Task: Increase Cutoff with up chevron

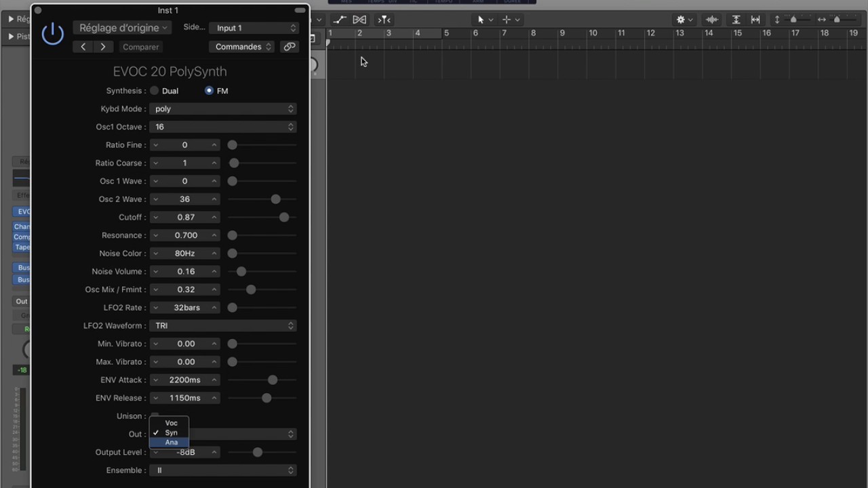Action: tap(214, 218)
